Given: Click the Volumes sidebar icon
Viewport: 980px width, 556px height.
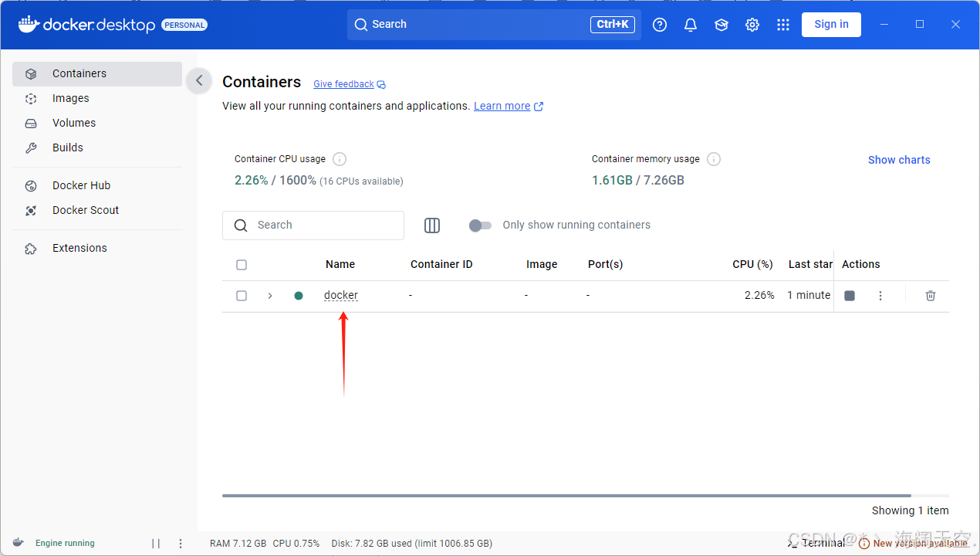Looking at the screenshot, I should pos(31,124).
